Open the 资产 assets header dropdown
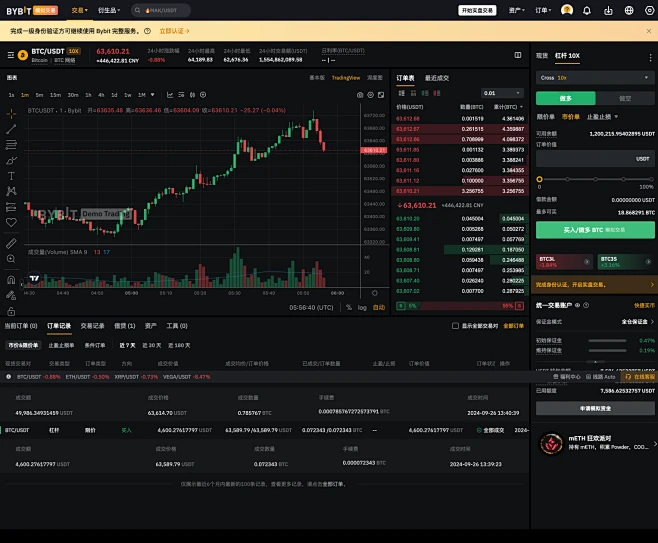This screenshot has height=543, width=658. (517, 10)
